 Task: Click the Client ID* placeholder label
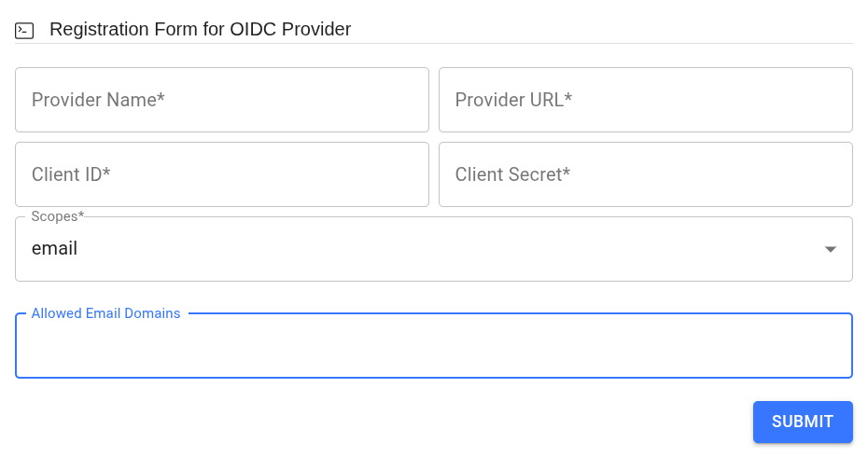pos(71,174)
